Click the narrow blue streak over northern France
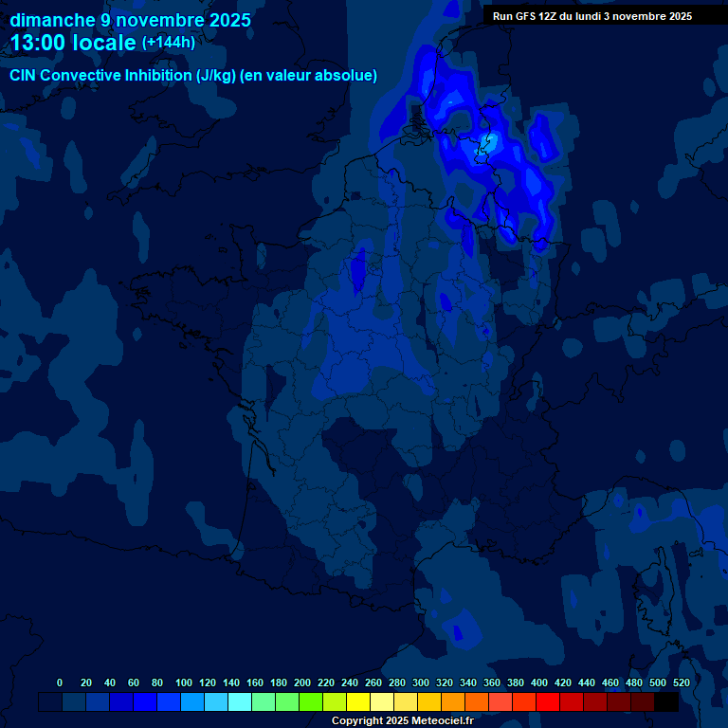The height and width of the screenshot is (728, 728). [x=358, y=271]
